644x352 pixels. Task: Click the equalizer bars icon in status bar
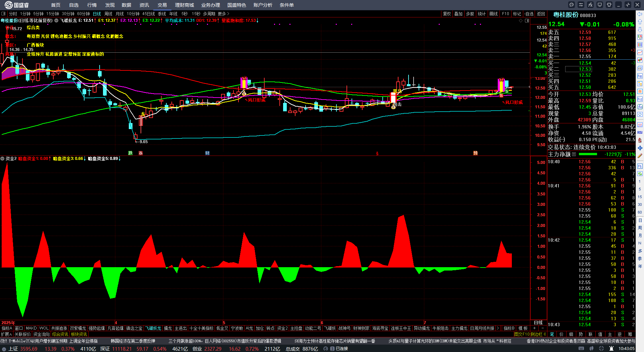point(592,349)
